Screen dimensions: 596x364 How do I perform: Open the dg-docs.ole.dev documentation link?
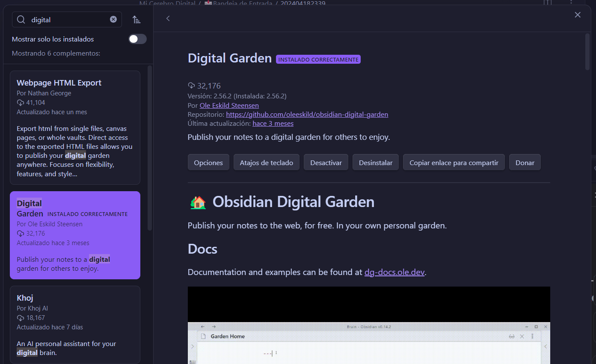tap(394, 272)
